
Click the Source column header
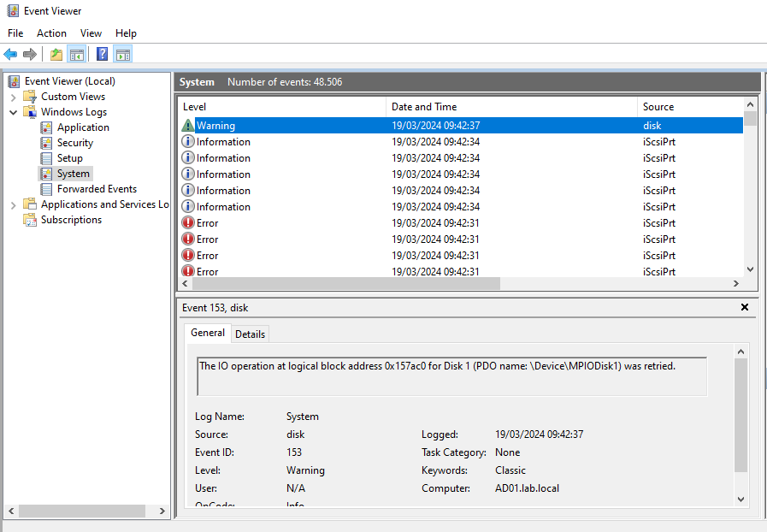658,107
